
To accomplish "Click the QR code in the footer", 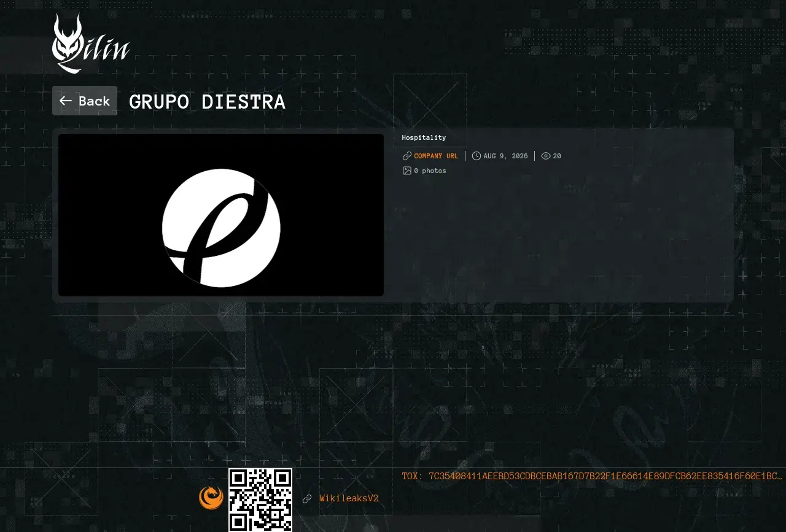I will pos(260,500).
